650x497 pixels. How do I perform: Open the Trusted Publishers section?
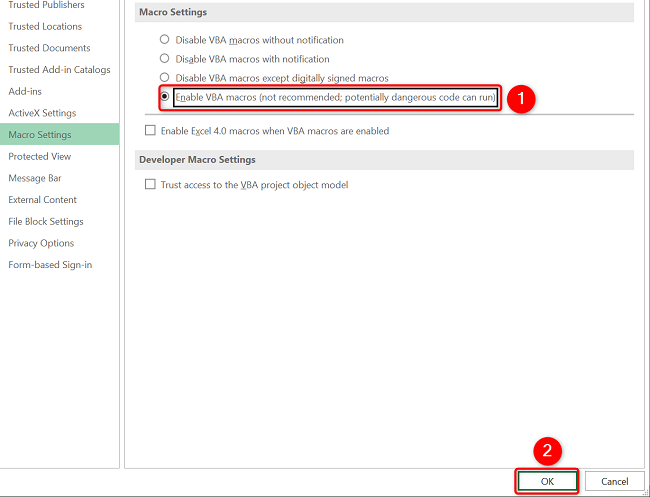46,5
